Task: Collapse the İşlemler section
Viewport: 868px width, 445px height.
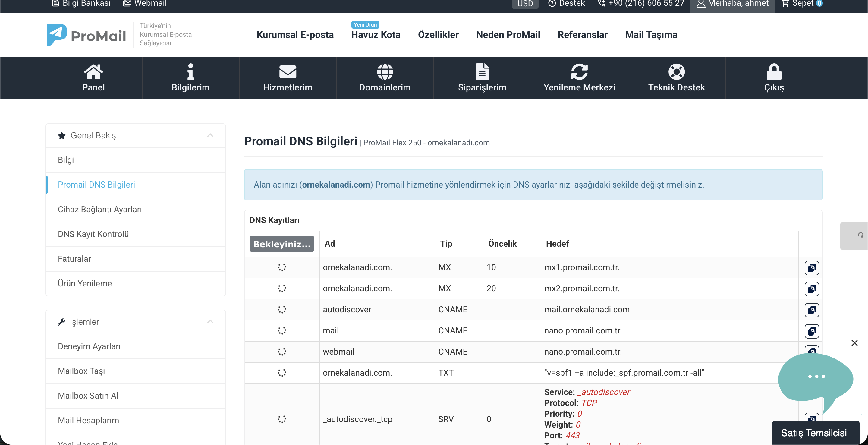Action: tap(210, 322)
